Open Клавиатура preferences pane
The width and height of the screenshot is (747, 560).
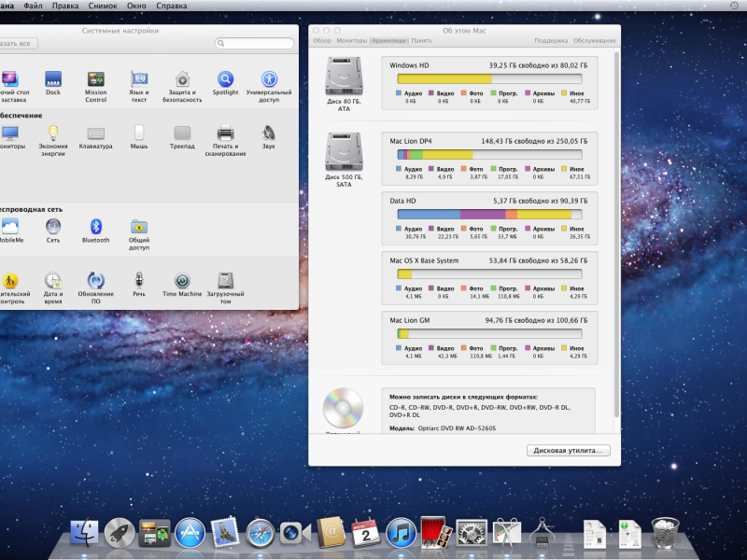pyautogui.click(x=96, y=137)
